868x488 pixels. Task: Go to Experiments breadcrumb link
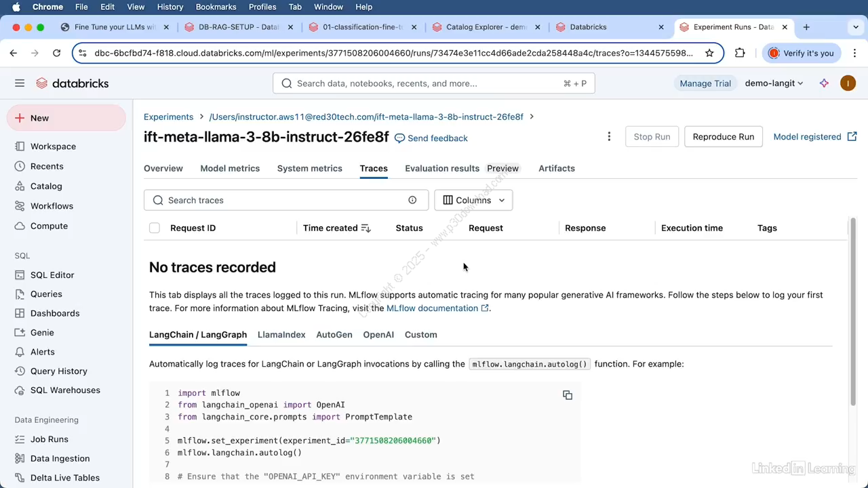168,117
